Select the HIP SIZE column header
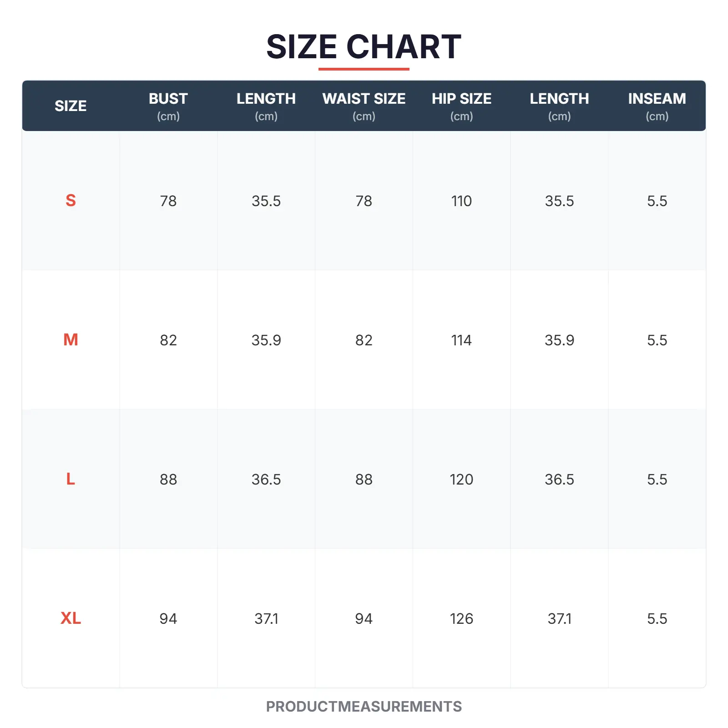 click(461, 106)
